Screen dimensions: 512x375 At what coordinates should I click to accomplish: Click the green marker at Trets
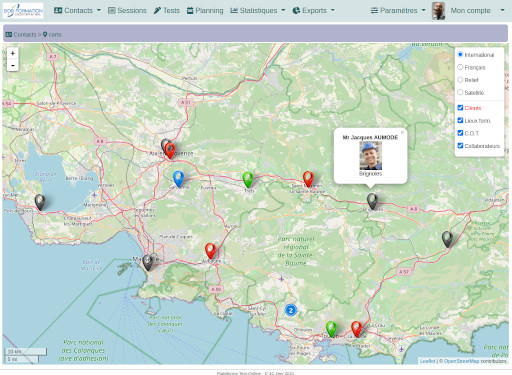pos(248,180)
